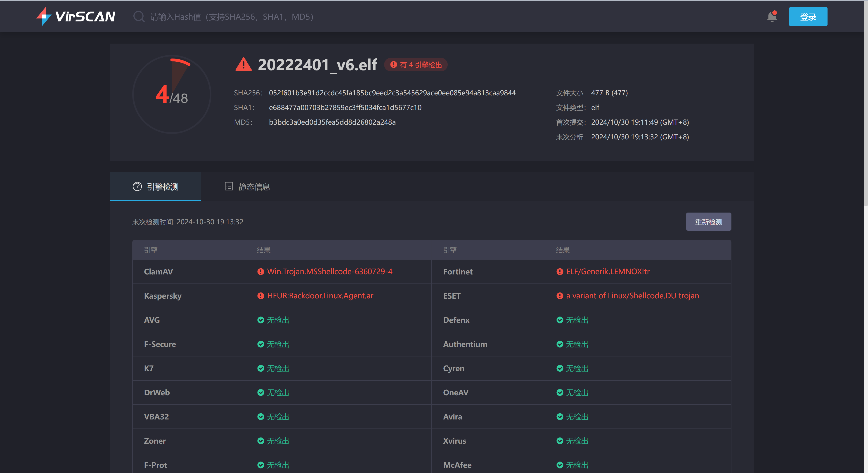Click the Cyren green check icon

560,369
